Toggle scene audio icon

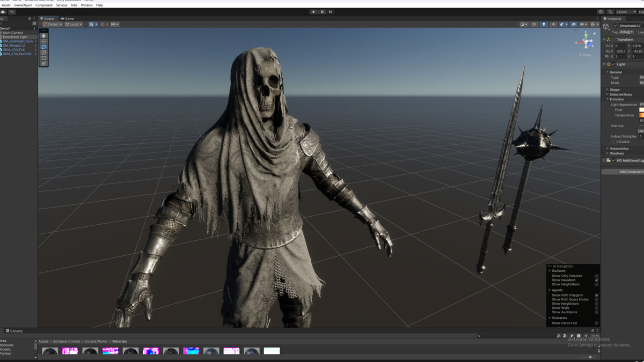(553, 24)
